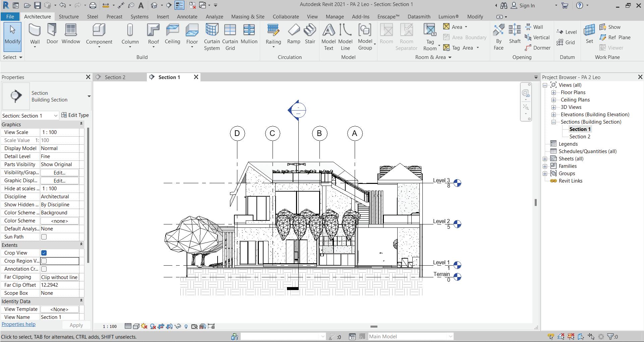Switch to the Section 2 view tab
Screen dimensions: 644x342
point(115,77)
